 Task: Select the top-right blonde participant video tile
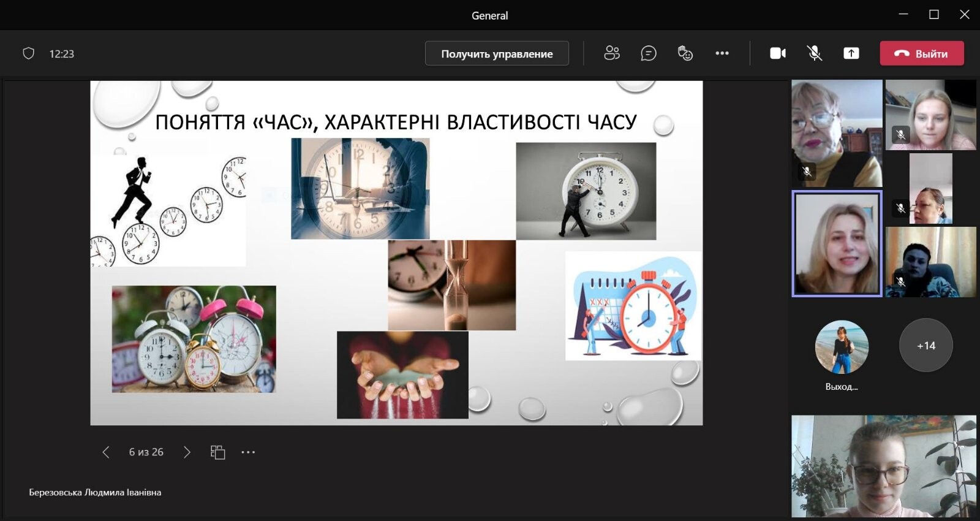(x=930, y=115)
